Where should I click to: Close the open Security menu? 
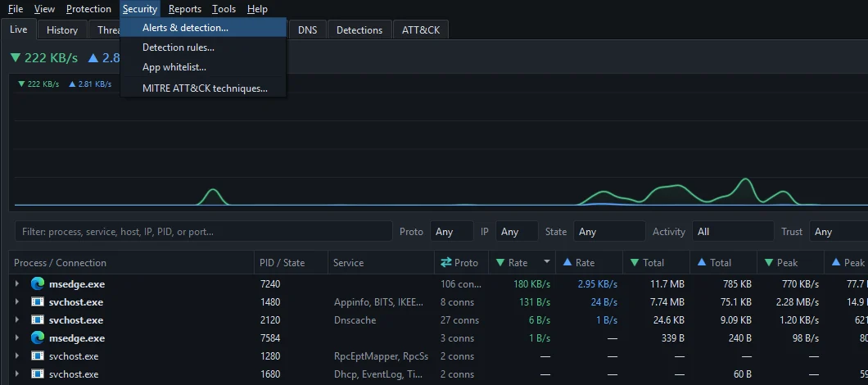[140, 9]
